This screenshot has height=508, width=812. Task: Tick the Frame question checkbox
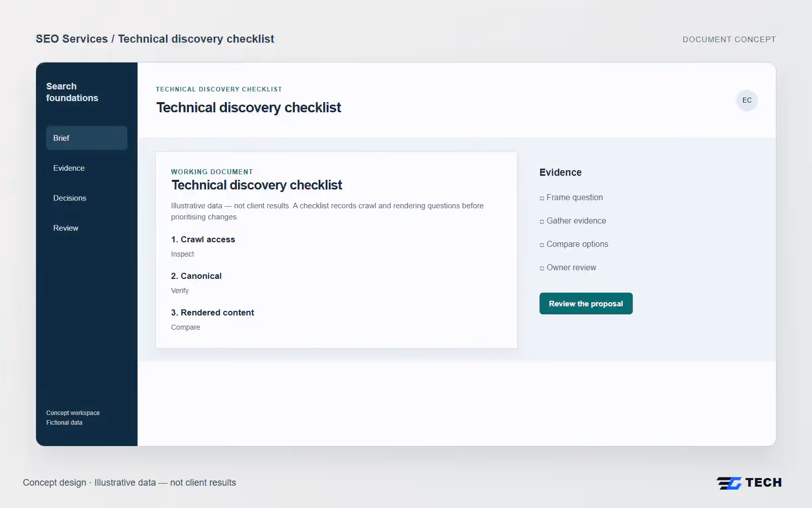click(542, 198)
